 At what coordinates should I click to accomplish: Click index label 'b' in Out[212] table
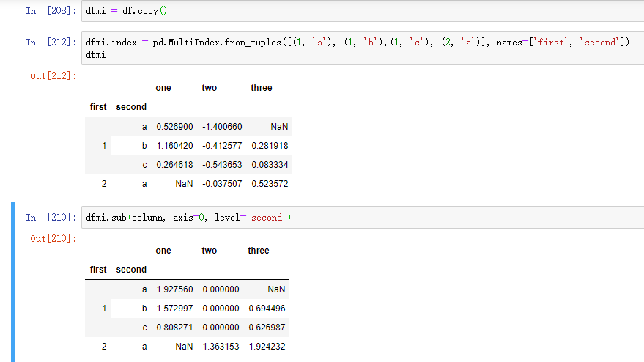[144, 145]
